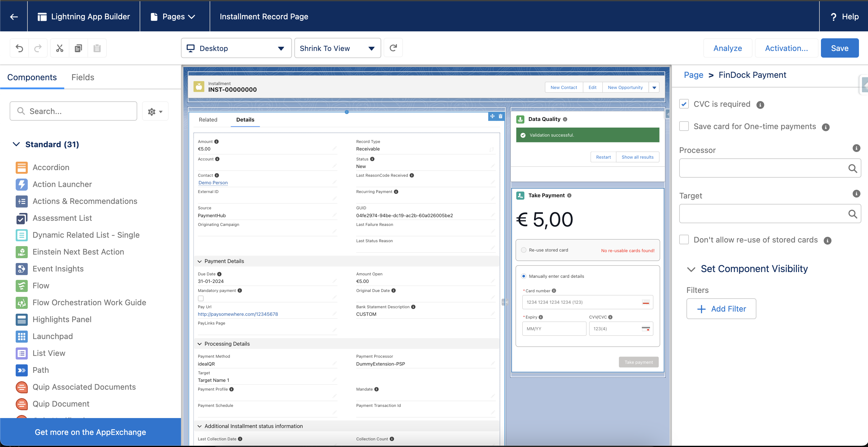
Task: Click the Help question mark icon
Action: (833, 16)
